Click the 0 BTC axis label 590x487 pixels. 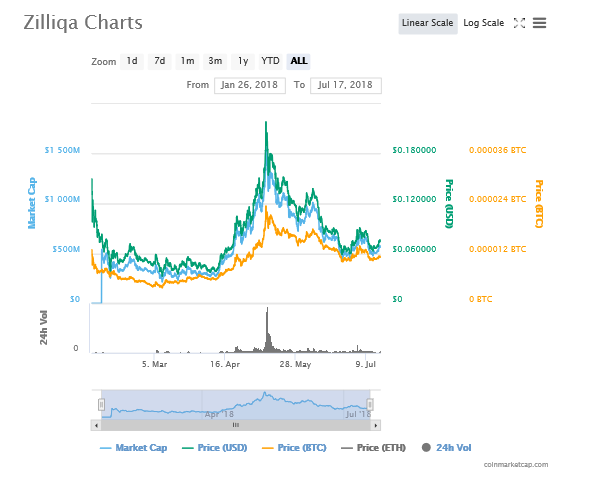click(481, 299)
